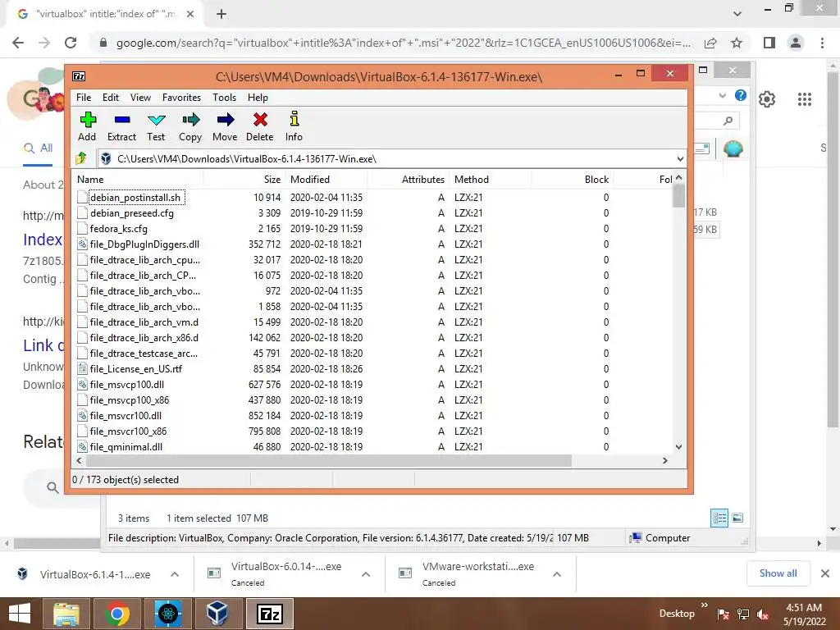The image size is (840, 630).
Task: Open File Explorer from taskbar
Action: (x=67, y=614)
